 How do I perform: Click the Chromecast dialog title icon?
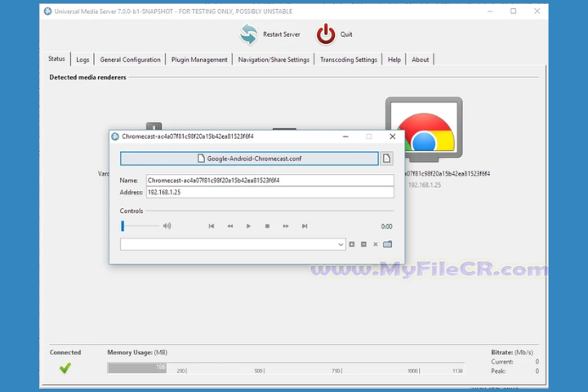click(x=115, y=136)
